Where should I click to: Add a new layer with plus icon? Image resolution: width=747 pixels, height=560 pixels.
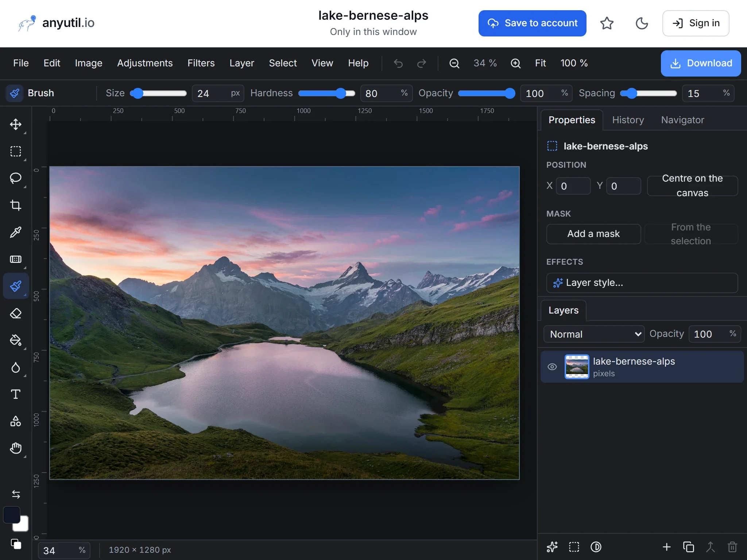pos(666,547)
